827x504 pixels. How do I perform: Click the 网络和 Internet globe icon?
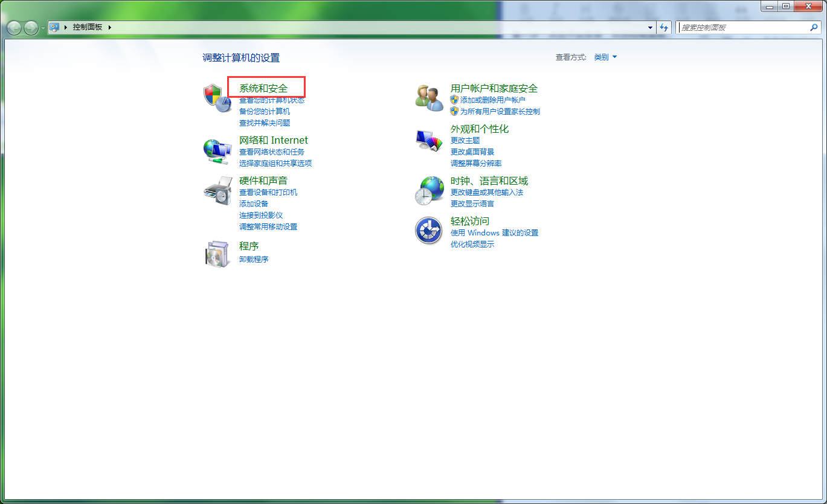217,150
